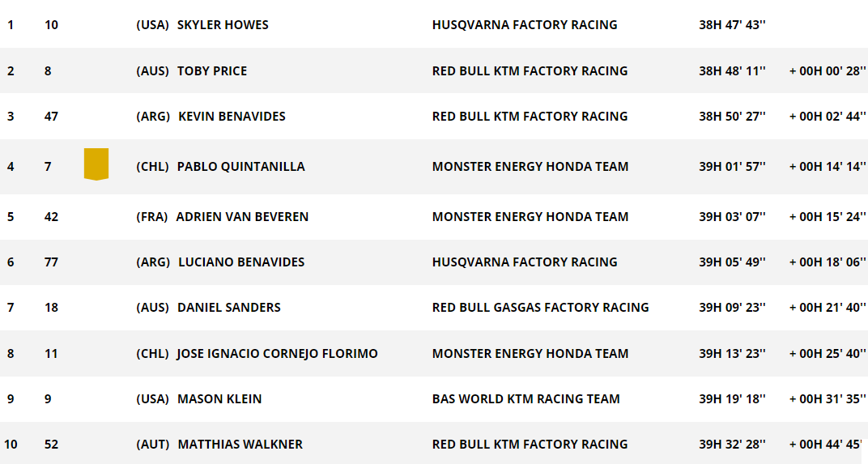Select Jose Ignacio Cornejo Florimo's name
The height and width of the screenshot is (464, 868).
278,354
